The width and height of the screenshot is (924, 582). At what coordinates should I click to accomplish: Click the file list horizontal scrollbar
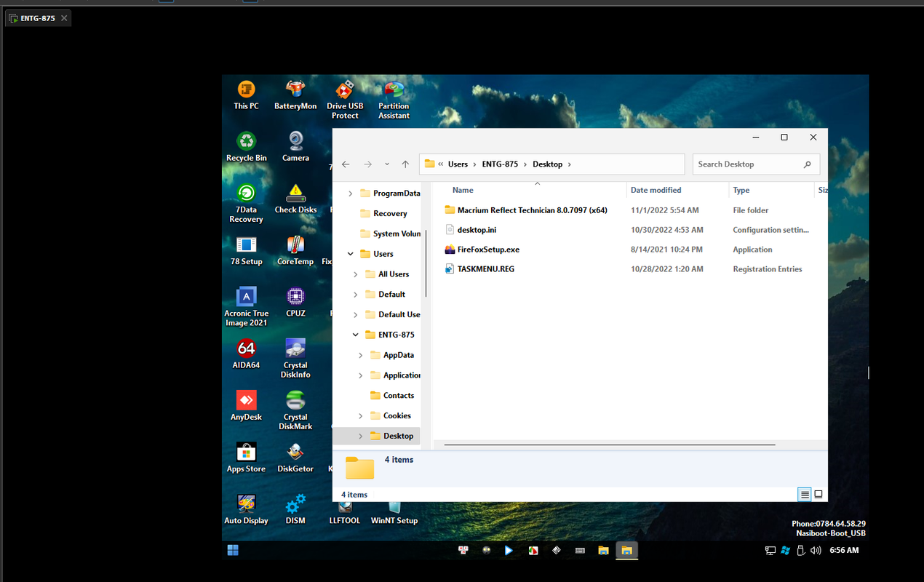610,445
